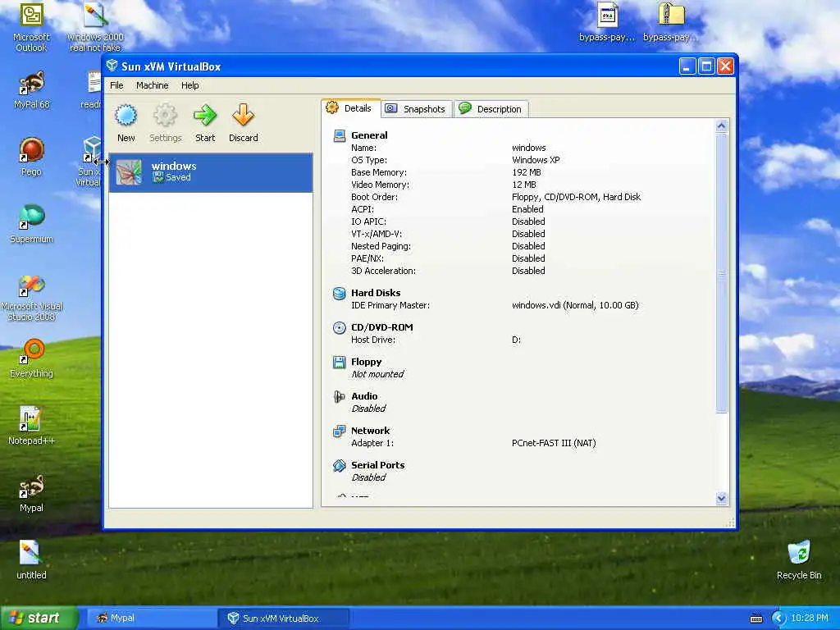Select the bypass-pay zipped folder icon

[x=669, y=22]
